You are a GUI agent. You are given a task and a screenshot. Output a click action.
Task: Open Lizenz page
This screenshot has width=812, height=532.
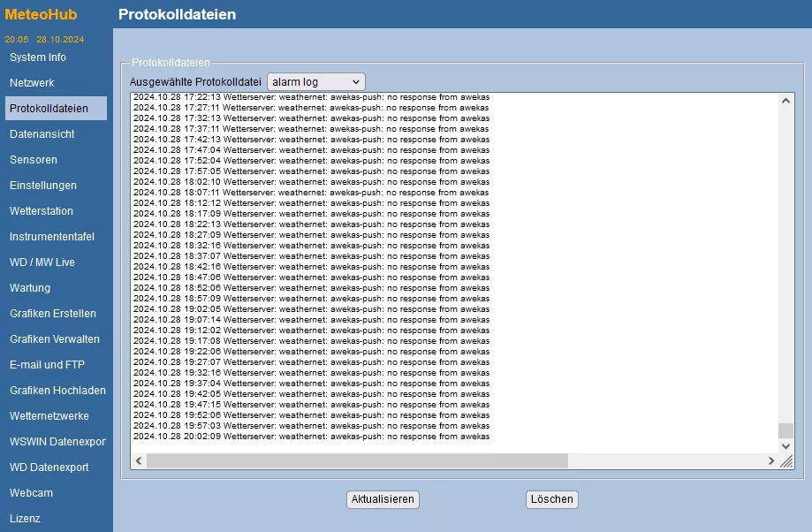coord(25,519)
